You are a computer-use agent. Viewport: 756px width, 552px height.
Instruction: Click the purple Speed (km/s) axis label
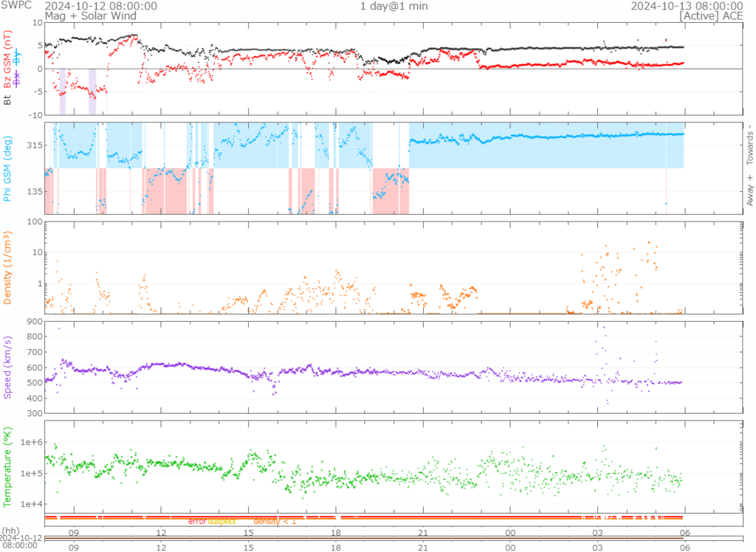[x=8, y=367]
